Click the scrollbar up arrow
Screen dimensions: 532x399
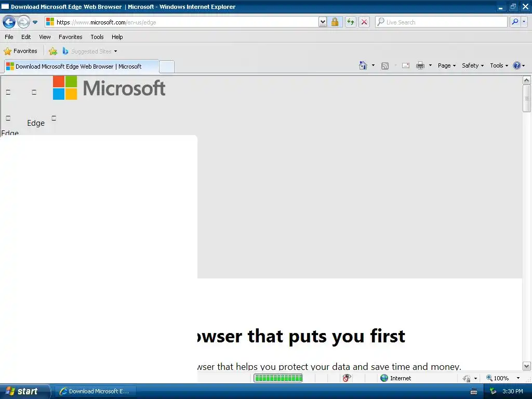point(527,81)
